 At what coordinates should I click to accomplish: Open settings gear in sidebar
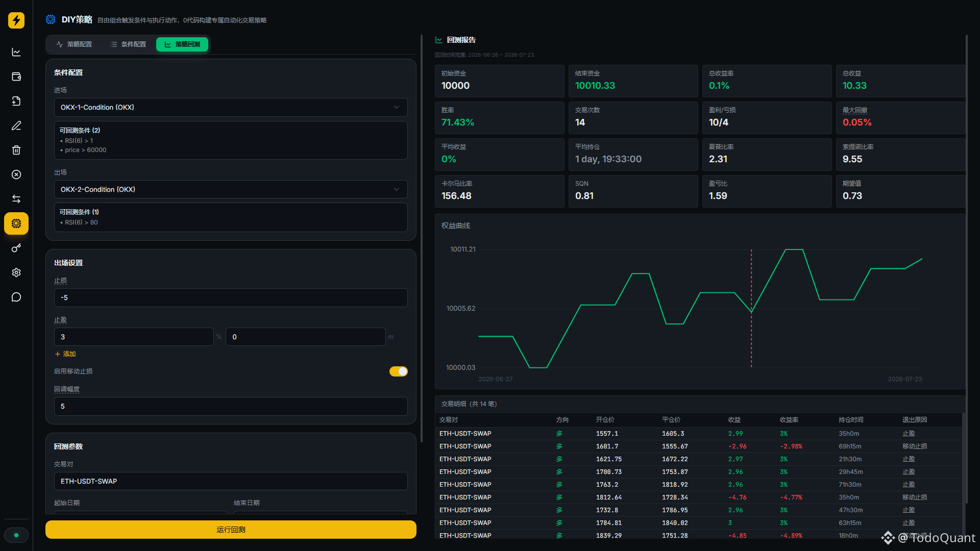pyautogui.click(x=16, y=272)
